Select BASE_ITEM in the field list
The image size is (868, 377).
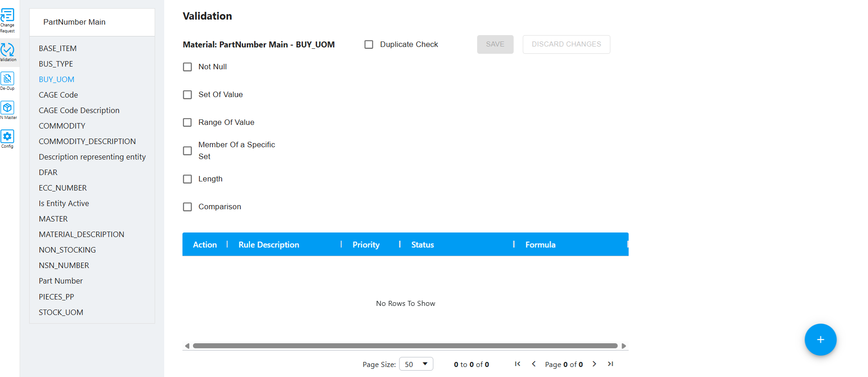(57, 48)
